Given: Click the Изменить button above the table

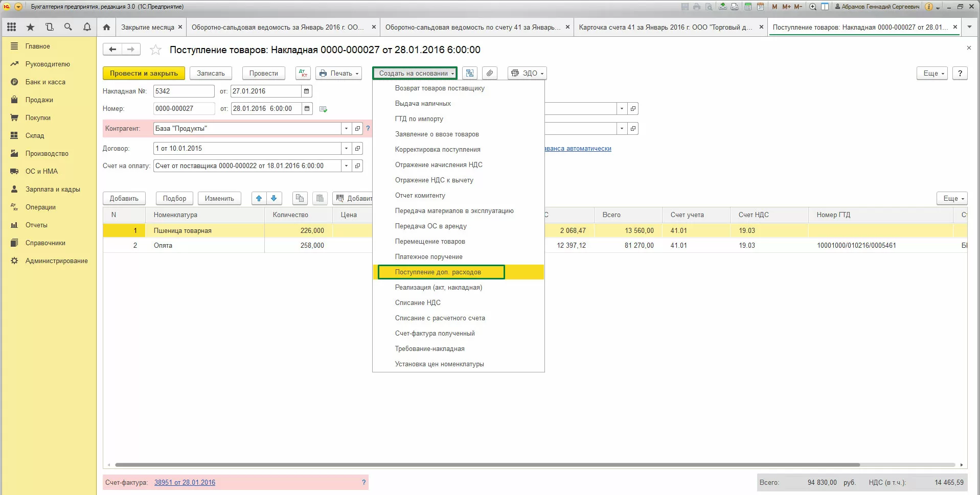Looking at the screenshot, I should (x=219, y=198).
